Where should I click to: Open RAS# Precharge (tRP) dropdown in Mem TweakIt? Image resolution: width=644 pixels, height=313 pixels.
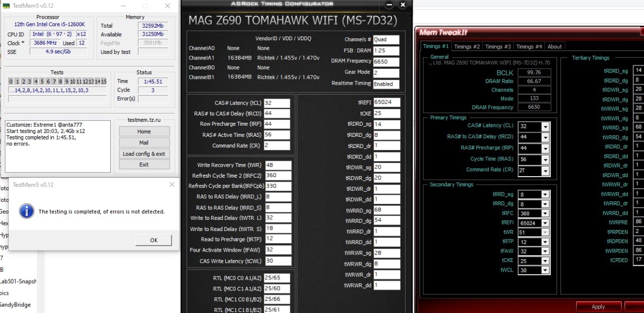tap(545, 148)
